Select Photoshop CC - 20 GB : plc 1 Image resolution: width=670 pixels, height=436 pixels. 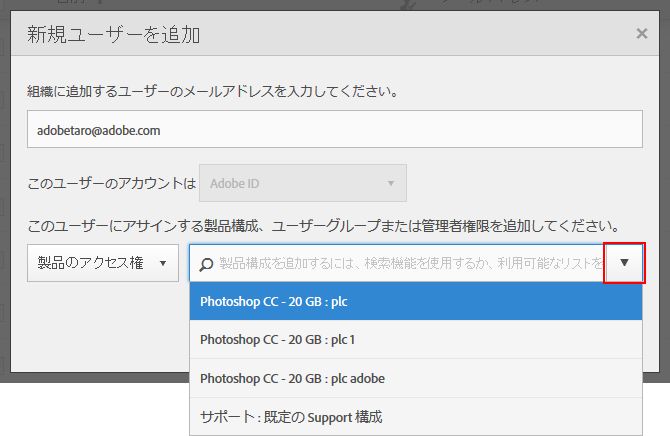click(416, 339)
